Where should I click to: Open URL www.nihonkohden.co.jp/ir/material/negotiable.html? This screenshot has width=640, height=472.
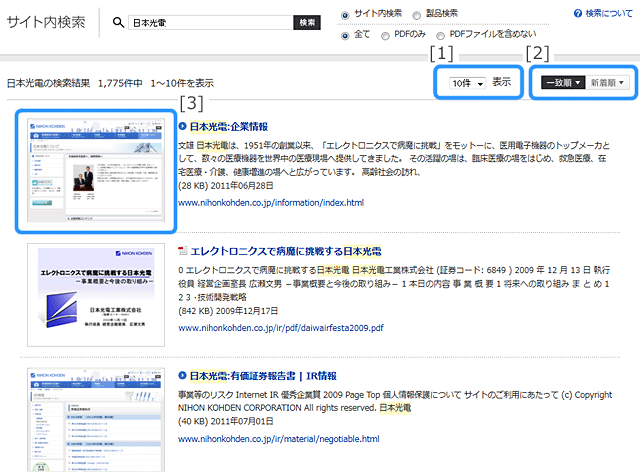click(x=279, y=439)
